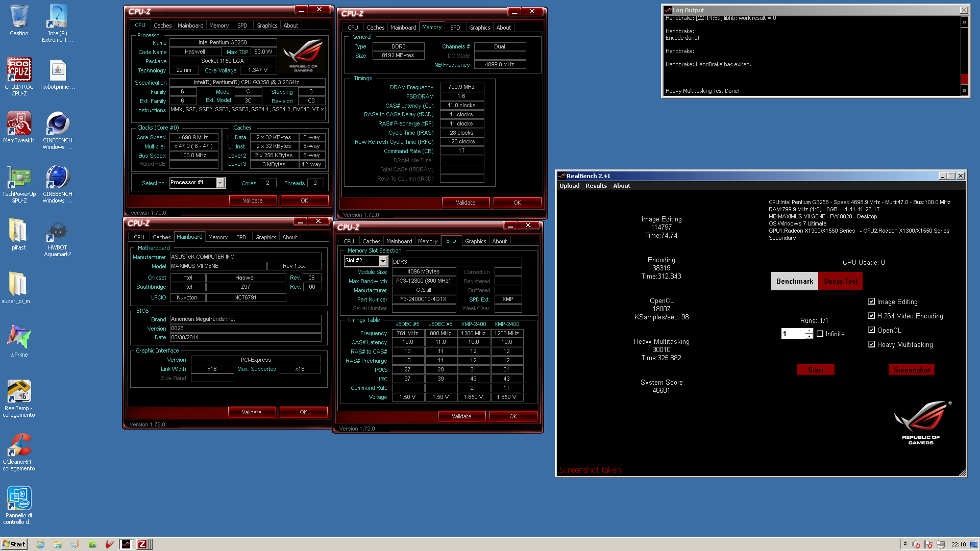Screen dimensions: 980x551
Task: Click Validate in CPU-Z Mainboard window
Action: click(x=252, y=412)
